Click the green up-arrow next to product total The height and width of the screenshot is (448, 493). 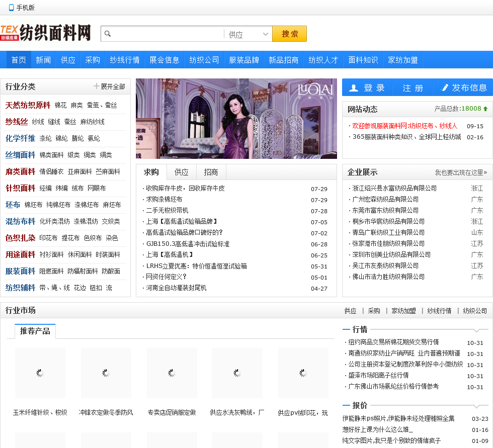click(485, 109)
